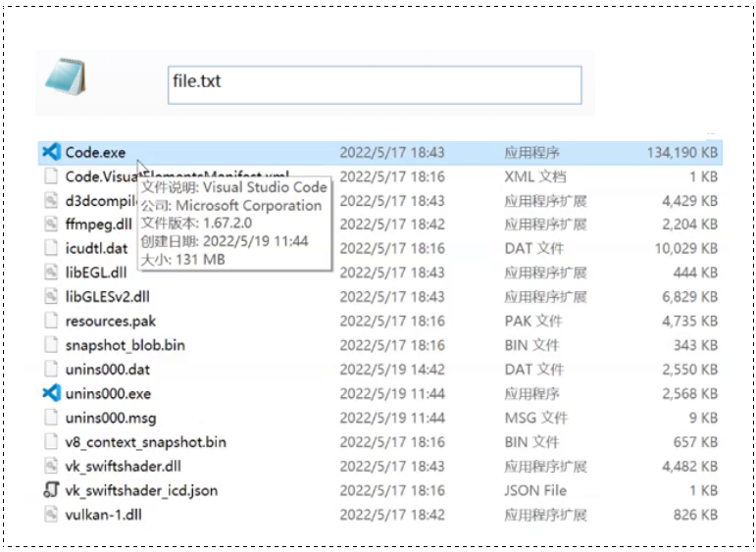The image size is (756, 552).
Task: Click the vulkan-1.dll file icon
Action: point(51,514)
